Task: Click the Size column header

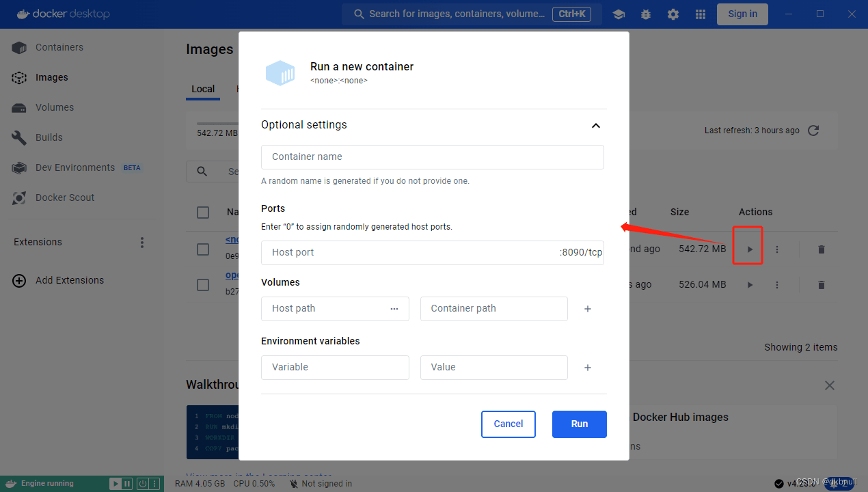Action: coord(679,213)
